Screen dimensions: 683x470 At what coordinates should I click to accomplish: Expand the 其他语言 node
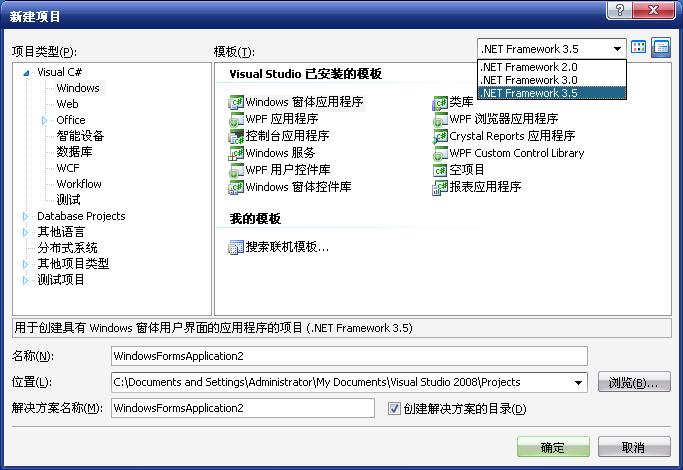point(25,232)
